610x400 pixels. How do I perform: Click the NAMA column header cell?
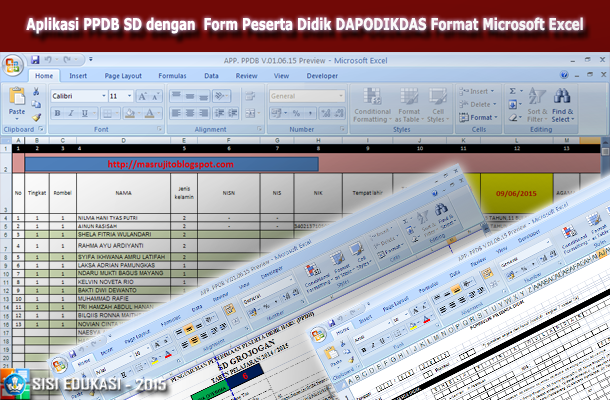coord(123,193)
